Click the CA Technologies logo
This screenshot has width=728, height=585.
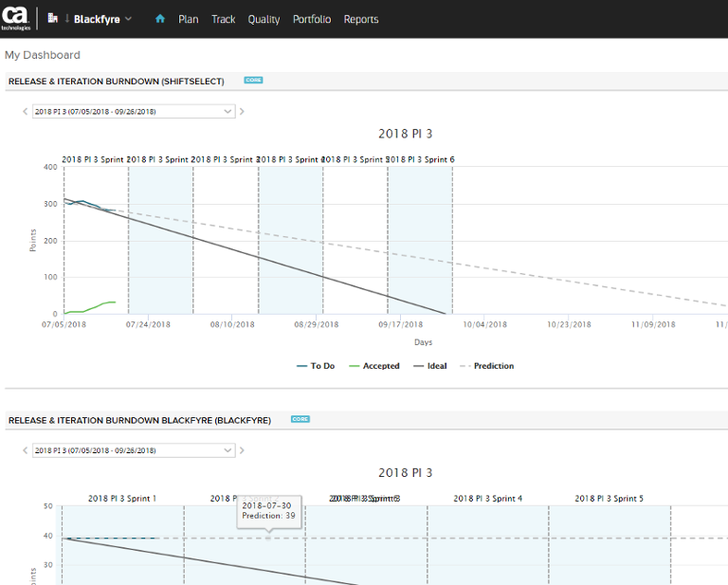[16, 18]
